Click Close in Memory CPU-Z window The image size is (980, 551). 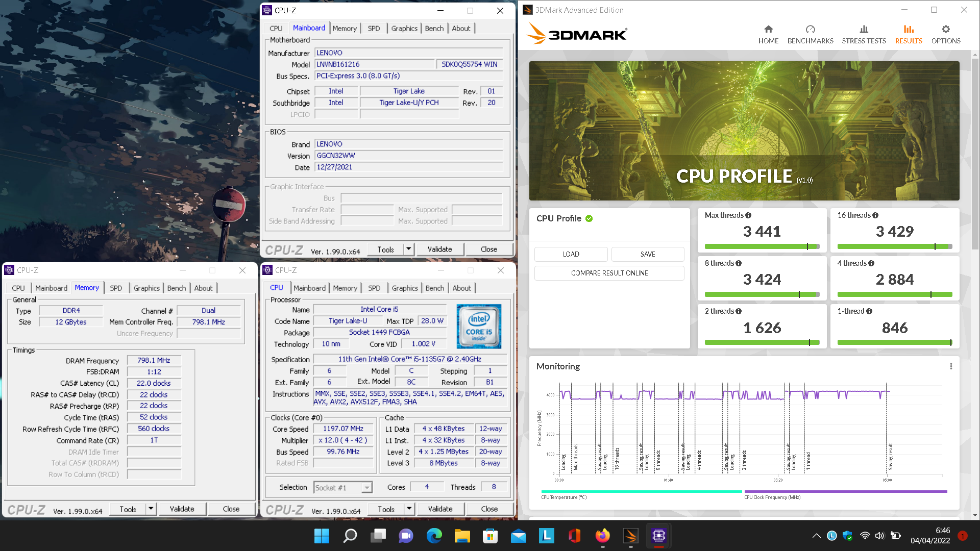point(231,509)
